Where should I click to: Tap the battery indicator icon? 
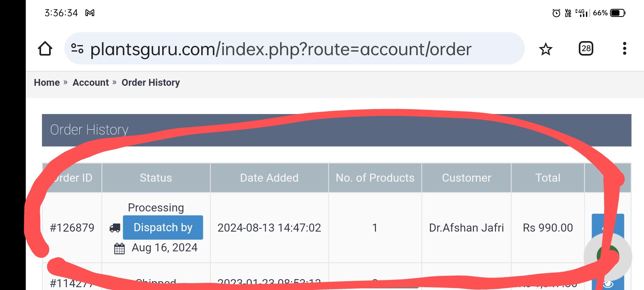[x=618, y=13]
